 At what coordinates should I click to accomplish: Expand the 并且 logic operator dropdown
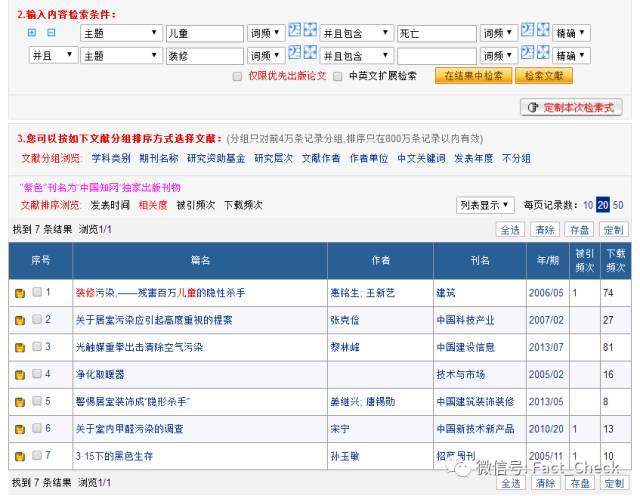click(52, 55)
